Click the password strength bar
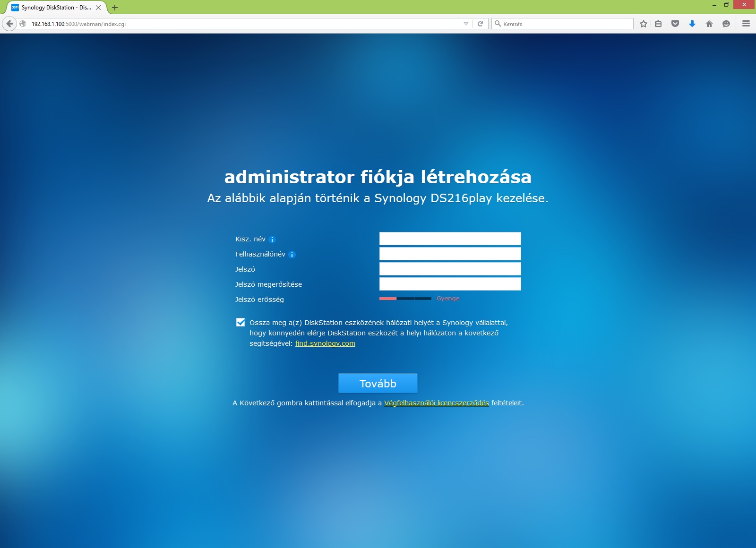The image size is (756, 548). (405, 299)
